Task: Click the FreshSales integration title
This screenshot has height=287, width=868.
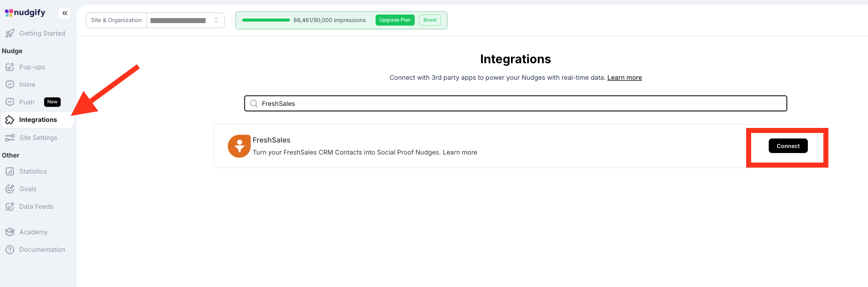Action: [271, 140]
